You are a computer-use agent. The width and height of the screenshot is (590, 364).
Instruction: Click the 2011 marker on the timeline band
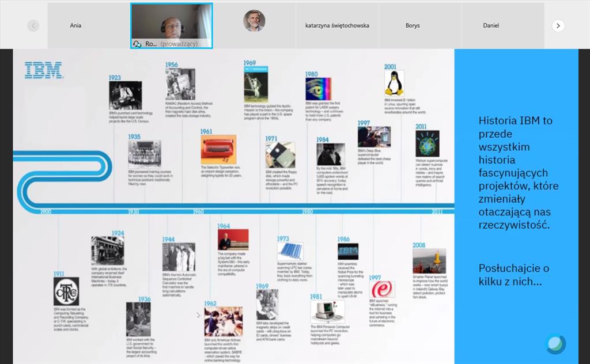[x=437, y=211]
